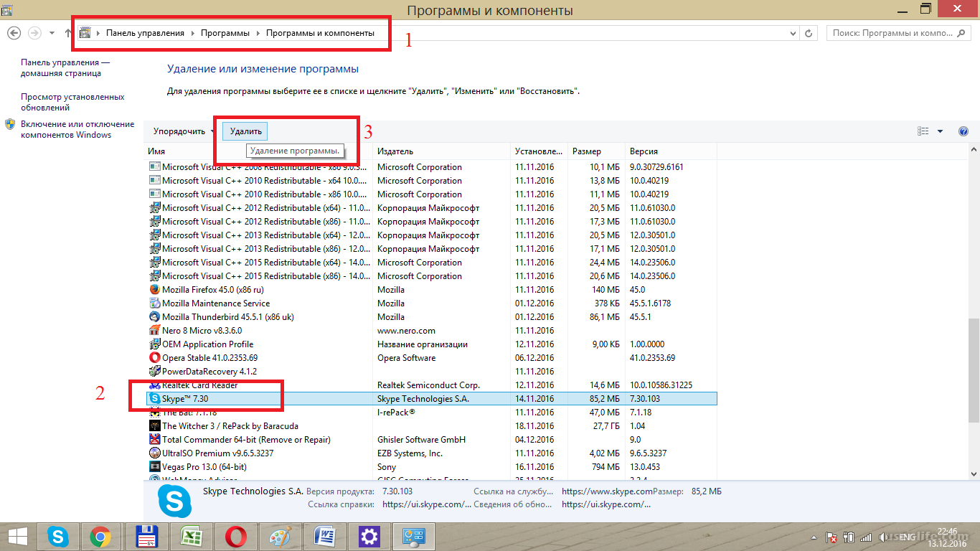Open Google Chrome from the taskbar
Viewport: 980px width, 551px height.
click(100, 537)
